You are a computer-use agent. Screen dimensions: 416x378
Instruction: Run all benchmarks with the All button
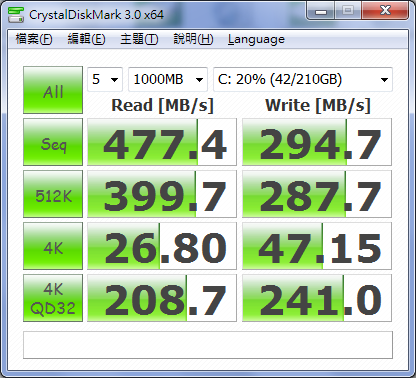click(53, 90)
